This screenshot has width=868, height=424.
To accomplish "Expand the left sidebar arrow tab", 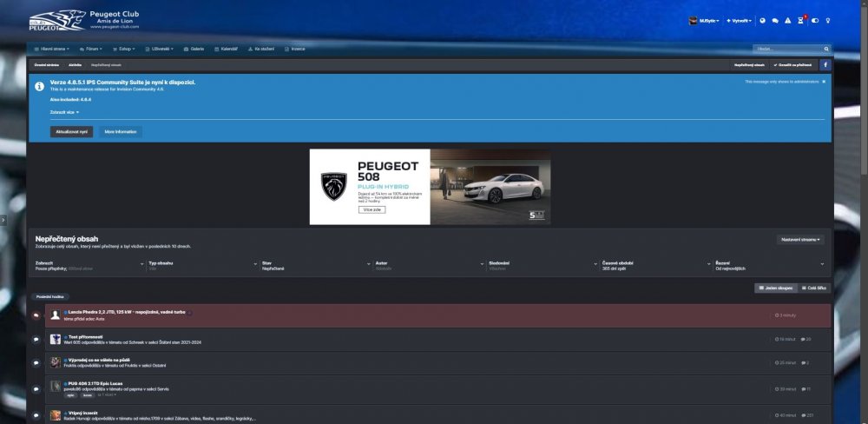I will [x=3, y=220].
